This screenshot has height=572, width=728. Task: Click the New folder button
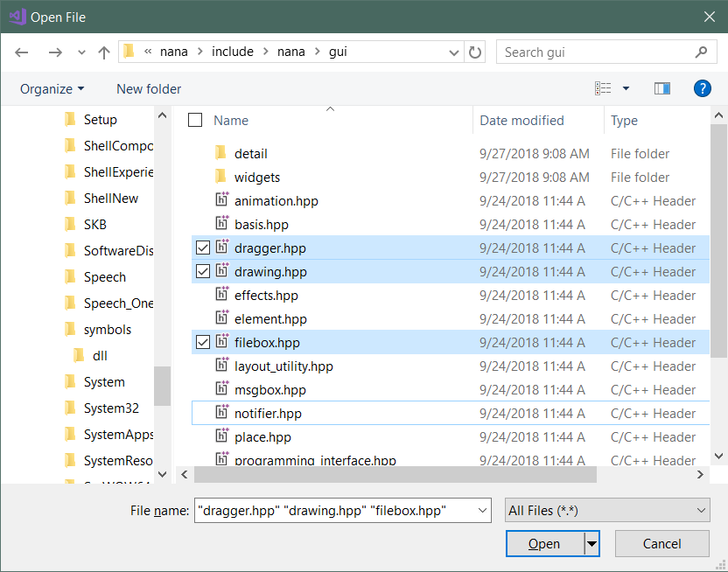pyautogui.click(x=148, y=88)
